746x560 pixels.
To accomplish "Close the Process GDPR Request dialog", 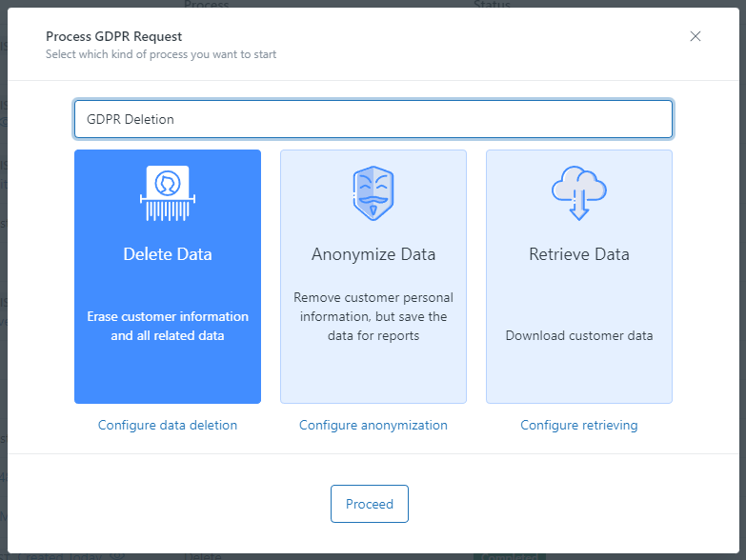I will click(x=696, y=36).
